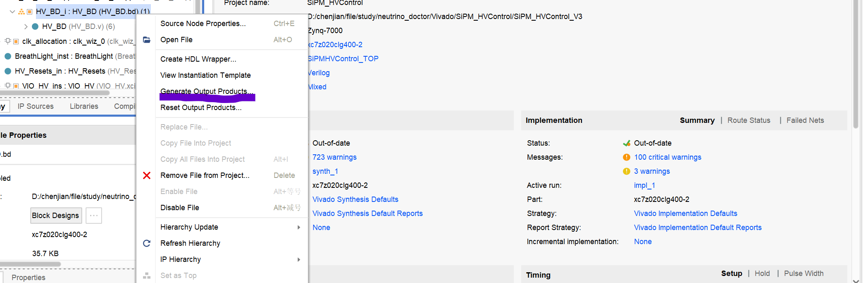This screenshot has width=868, height=283.
Task: Click the Verilog target language link
Action: pyautogui.click(x=319, y=73)
